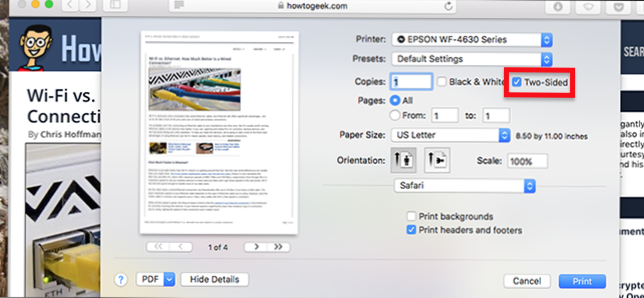Reload the page with the refresh icon

(449, 6)
